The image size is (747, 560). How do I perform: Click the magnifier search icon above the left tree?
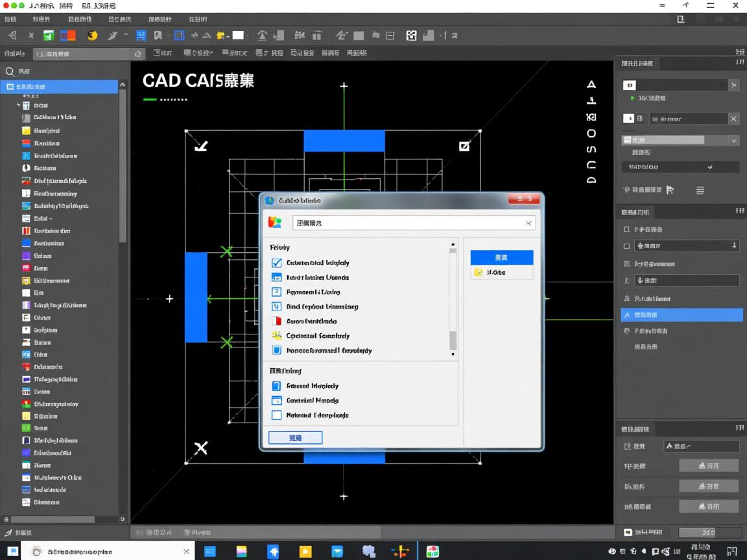tap(10, 72)
